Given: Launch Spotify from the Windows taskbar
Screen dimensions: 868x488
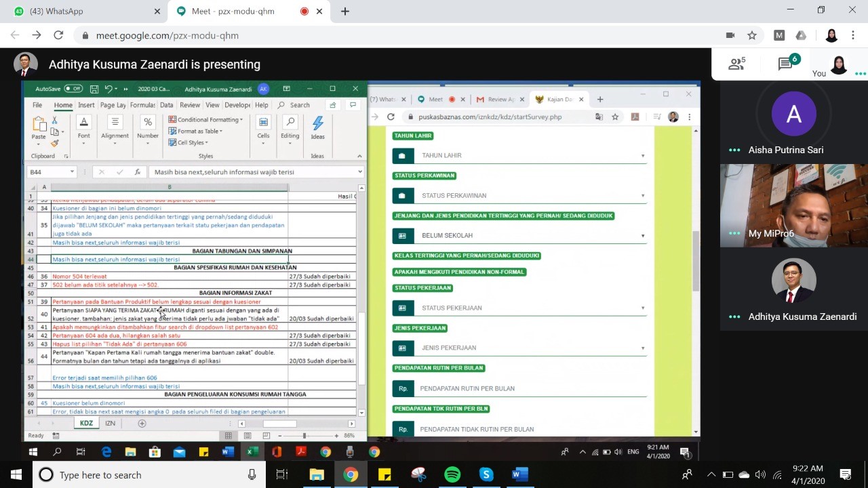Looking at the screenshot, I should pos(452,475).
